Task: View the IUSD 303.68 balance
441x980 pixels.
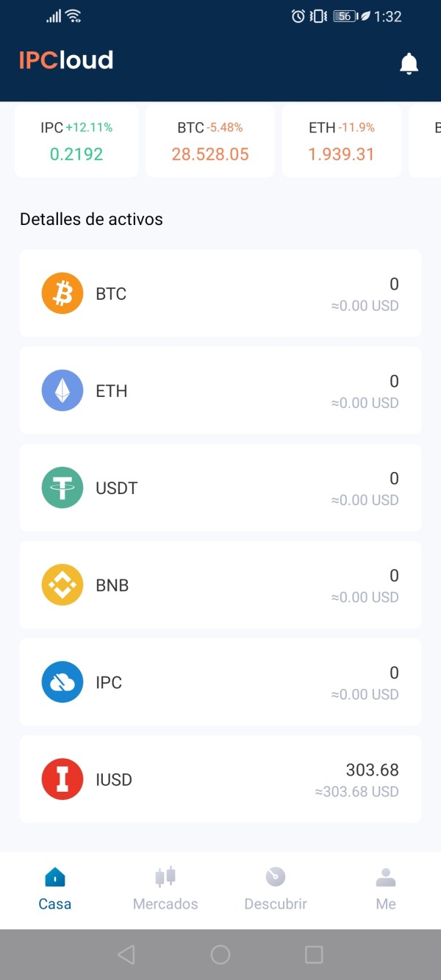Action: (372, 770)
